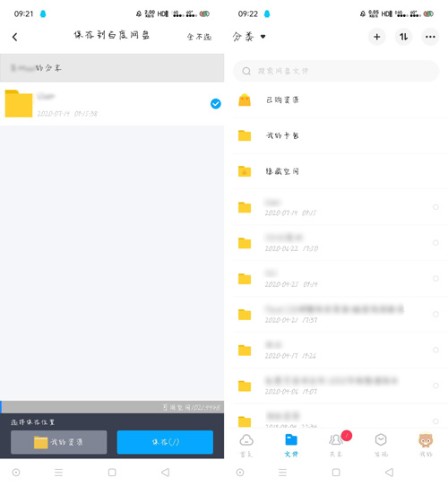Tap battery icon in the 09:21 status bar
This screenshot has height=486, width=448.
[204, 13]
